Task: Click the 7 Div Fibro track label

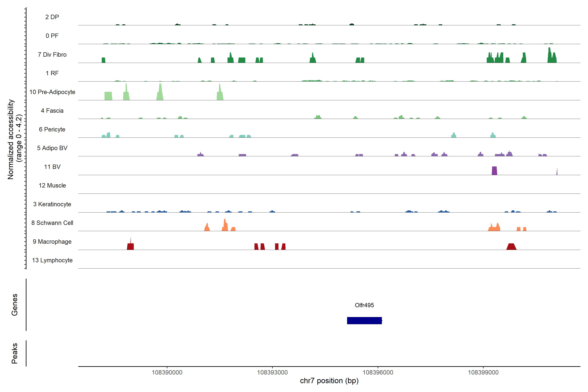Action: pyautogui.click(x=52, y=55)
